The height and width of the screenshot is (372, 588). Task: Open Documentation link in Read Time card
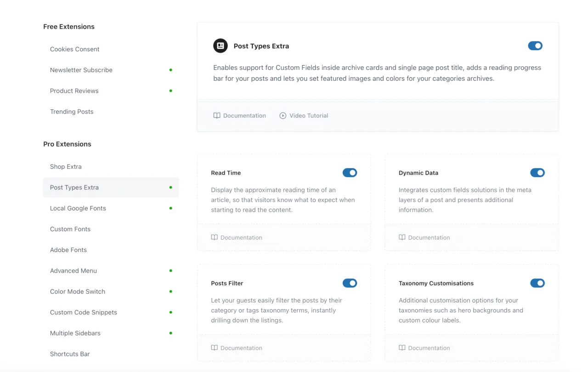tap(241, 238)
